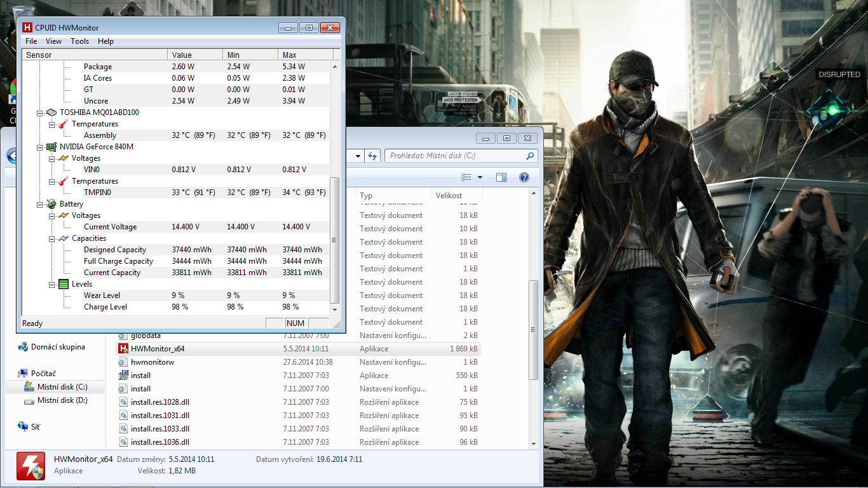The image size is (868, 488).
Task: Click the HWMonitor vertical scrollbar thumb
Action: click(x=336, y=240)
